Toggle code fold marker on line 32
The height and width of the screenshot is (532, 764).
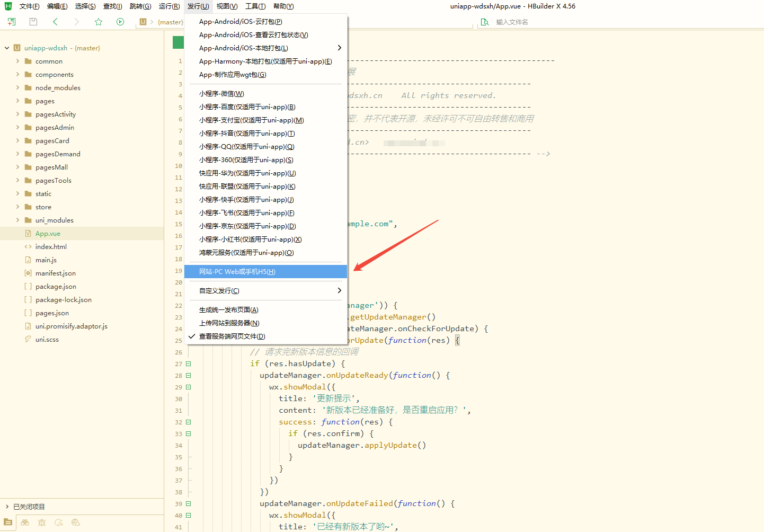click(188, 422)
